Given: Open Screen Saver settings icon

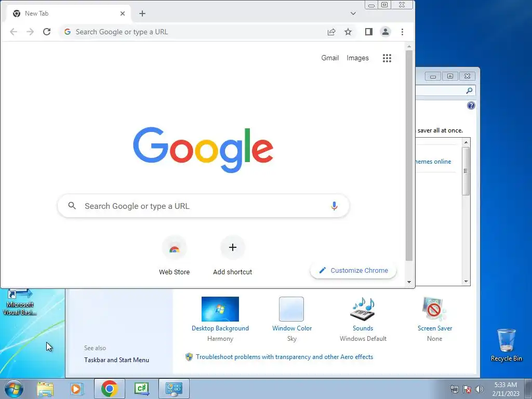Looking at the screenshot, I should tap(434, 309).
